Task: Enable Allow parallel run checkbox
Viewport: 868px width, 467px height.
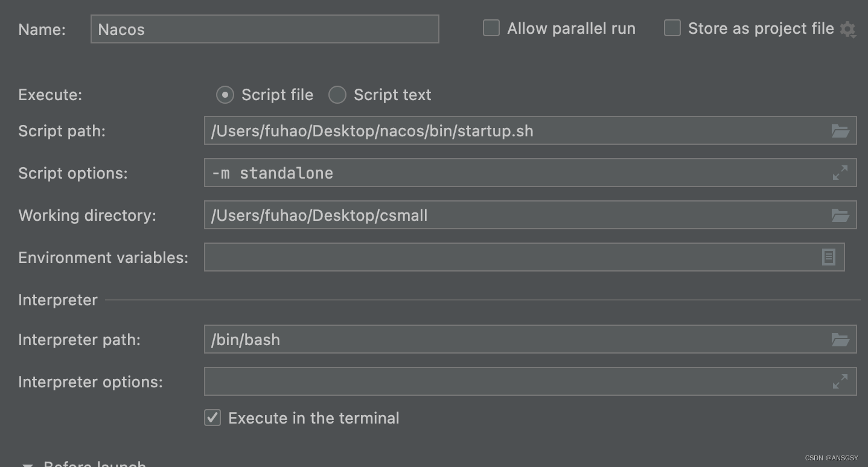Action: [491, 28]
